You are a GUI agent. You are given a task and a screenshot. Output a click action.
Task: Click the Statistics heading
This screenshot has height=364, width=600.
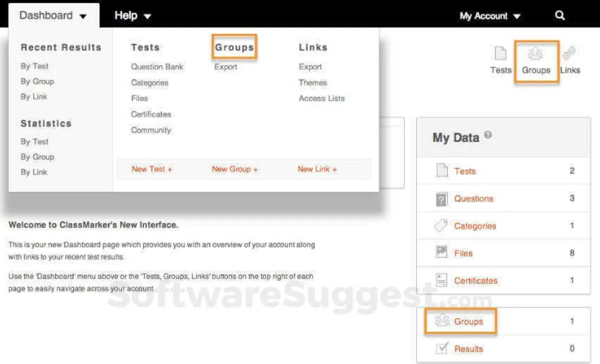tap(46, 123)
